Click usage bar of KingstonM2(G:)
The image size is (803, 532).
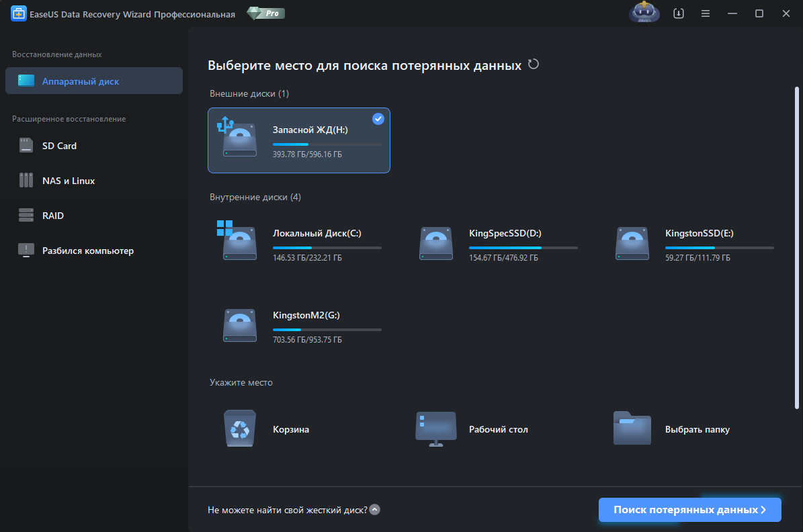click(x=327, y=330)
